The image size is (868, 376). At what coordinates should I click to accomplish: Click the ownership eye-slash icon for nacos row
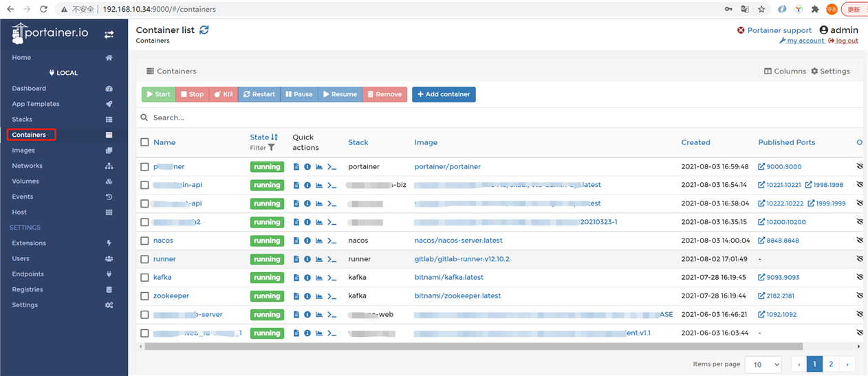(860, 241)
